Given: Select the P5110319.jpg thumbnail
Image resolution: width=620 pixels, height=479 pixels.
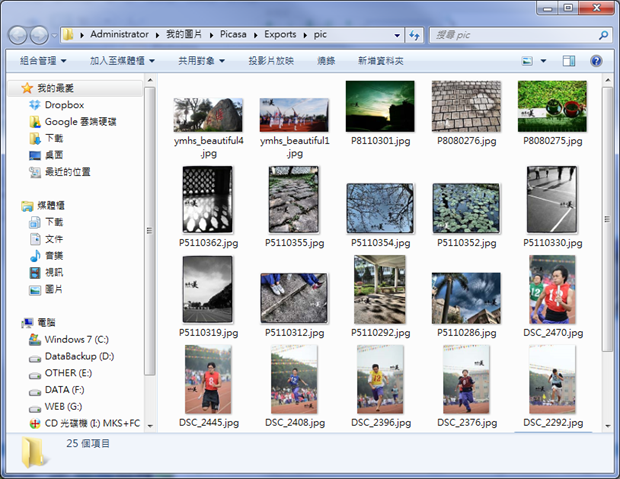Looking at the screenshot, I should pos(208,289).
